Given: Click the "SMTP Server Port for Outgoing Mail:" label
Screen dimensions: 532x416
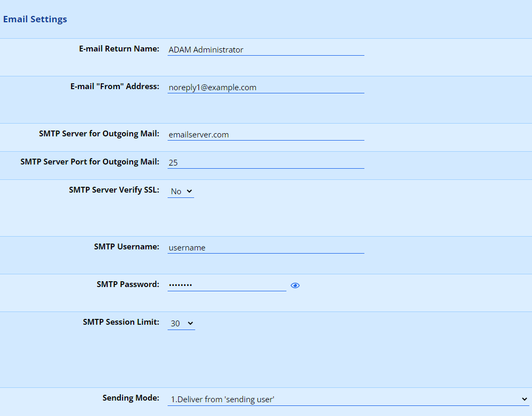Looking at the screenshot, I should pos(90,162).
